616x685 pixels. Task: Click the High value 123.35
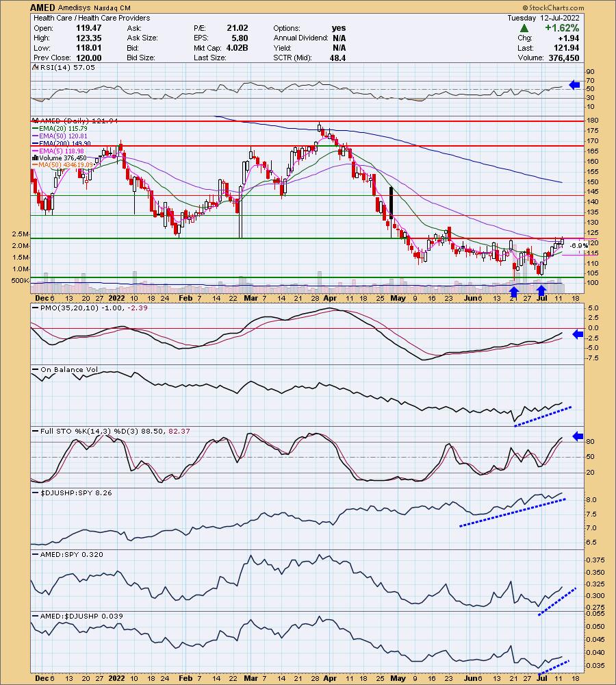pos(88,38)
